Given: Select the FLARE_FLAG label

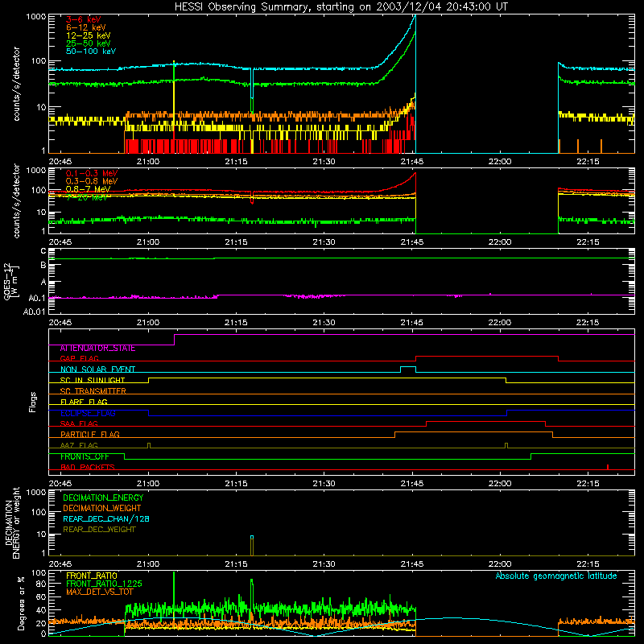Looking at the screenshot, I should pos(84,402).
